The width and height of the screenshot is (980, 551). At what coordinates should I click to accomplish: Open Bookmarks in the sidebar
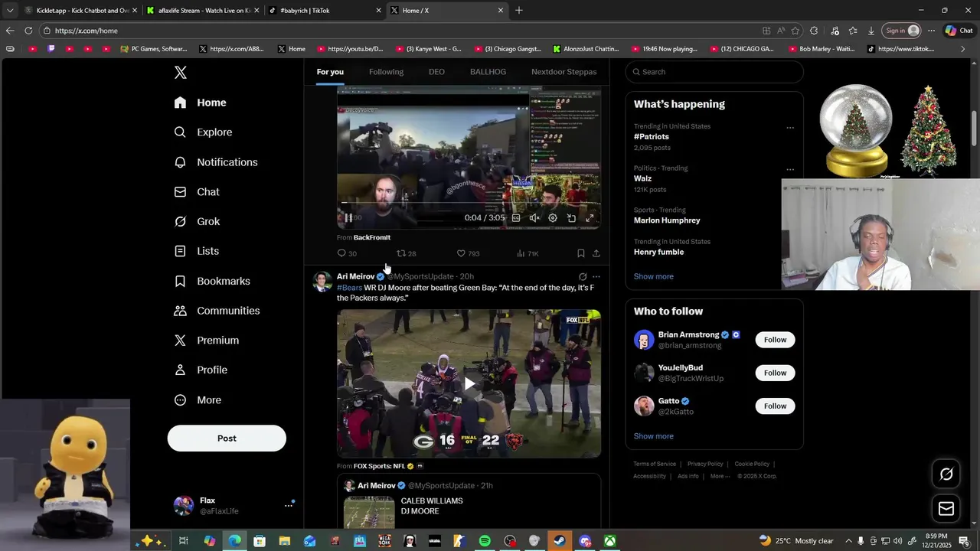pos(212,281)
